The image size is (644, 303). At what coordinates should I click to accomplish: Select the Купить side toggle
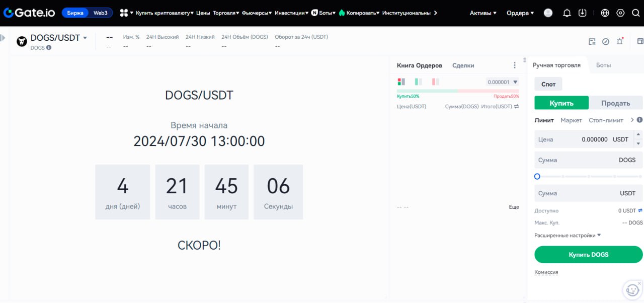[x=561, y=103]
